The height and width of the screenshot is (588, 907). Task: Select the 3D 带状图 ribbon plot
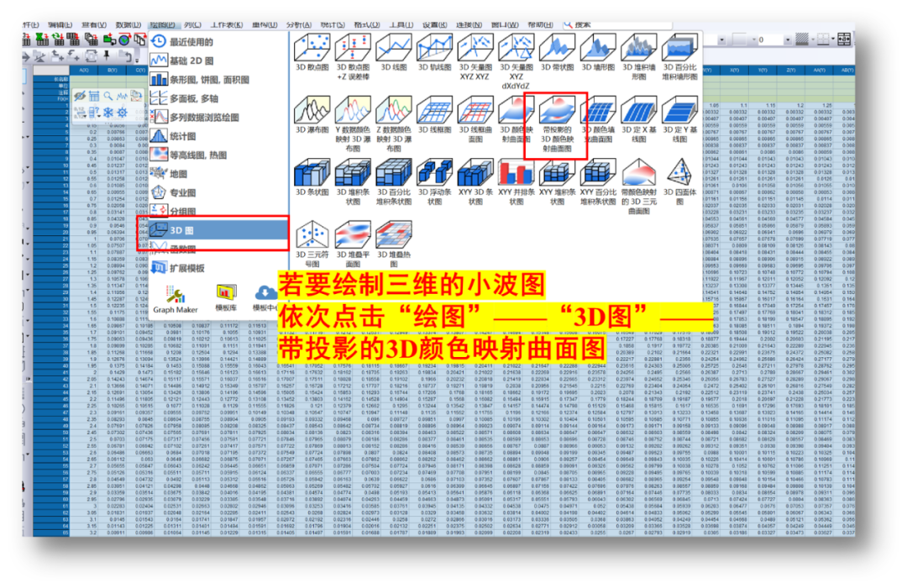click(557, 53)
